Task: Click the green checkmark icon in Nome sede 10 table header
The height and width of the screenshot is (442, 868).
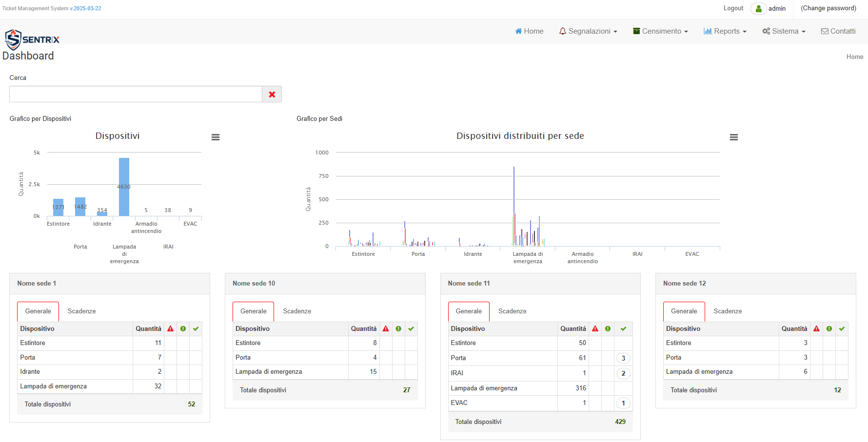Action: click(412, 329)
